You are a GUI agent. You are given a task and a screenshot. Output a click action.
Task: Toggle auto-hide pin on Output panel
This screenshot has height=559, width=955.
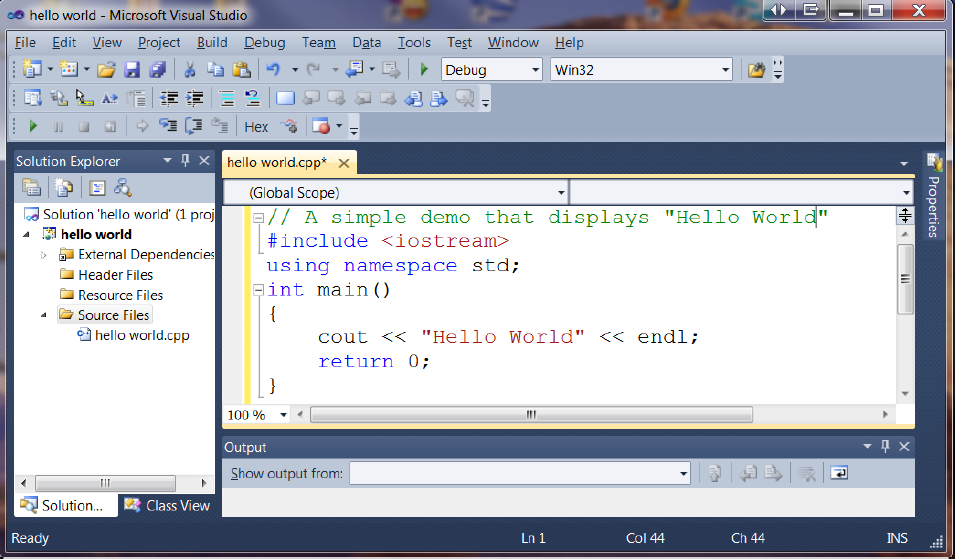[x=885, y=446]
